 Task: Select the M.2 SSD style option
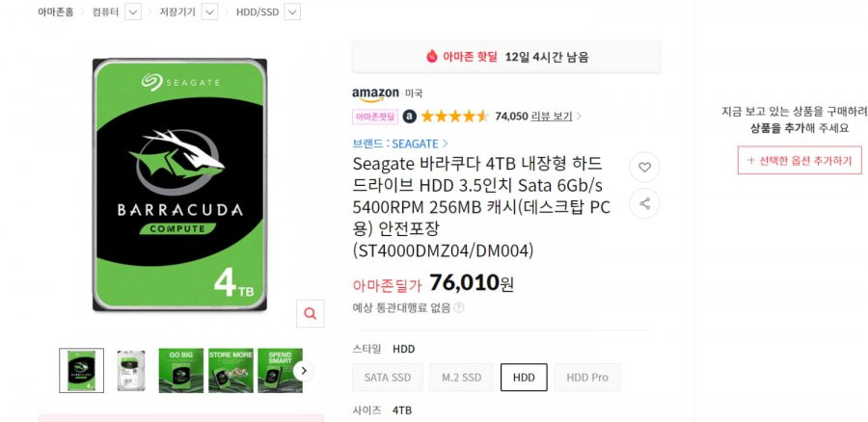(461, 378)
